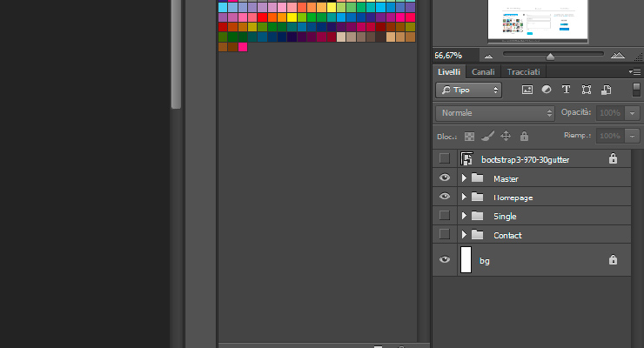Viewport: 644px width, 348px height.
Task: Expand the Master group
Action: point(464,177)
